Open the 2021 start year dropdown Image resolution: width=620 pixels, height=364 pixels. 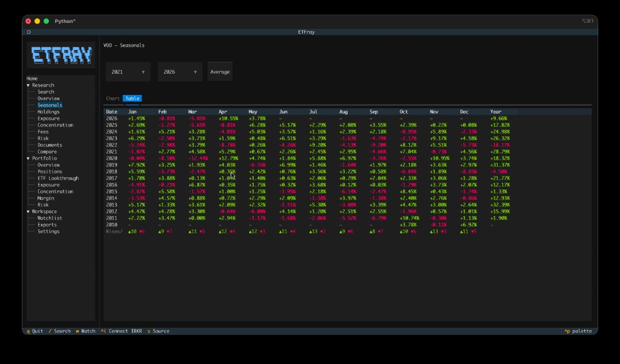[128, 72]
